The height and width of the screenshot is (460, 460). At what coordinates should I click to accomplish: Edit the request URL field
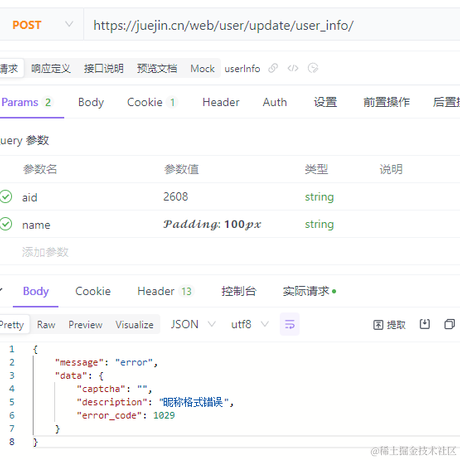pyautogui.click(x=272, y=25)
